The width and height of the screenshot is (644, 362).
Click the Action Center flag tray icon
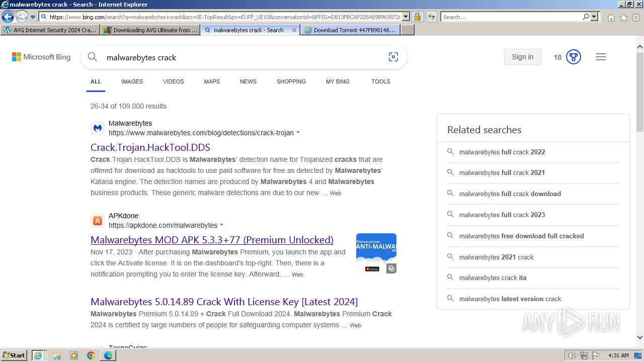point(596,355)
